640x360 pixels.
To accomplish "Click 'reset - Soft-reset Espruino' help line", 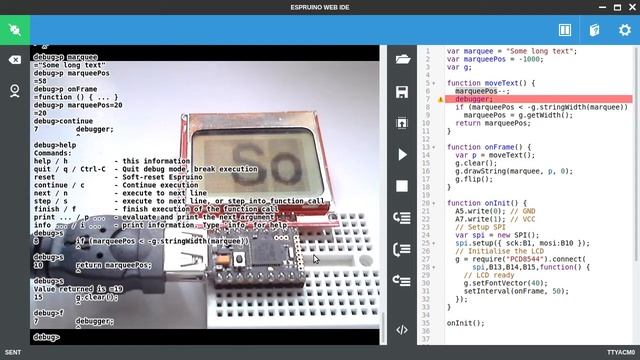I will coord(118,177).
